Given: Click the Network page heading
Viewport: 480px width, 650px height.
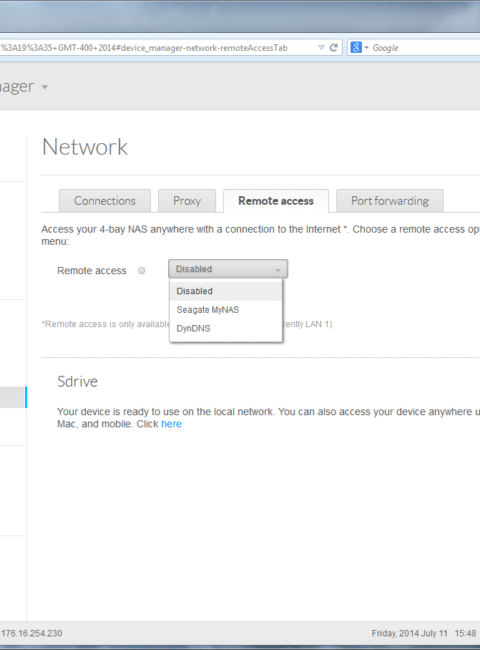Looking at the screenshot, I should (x=85, y=147).
